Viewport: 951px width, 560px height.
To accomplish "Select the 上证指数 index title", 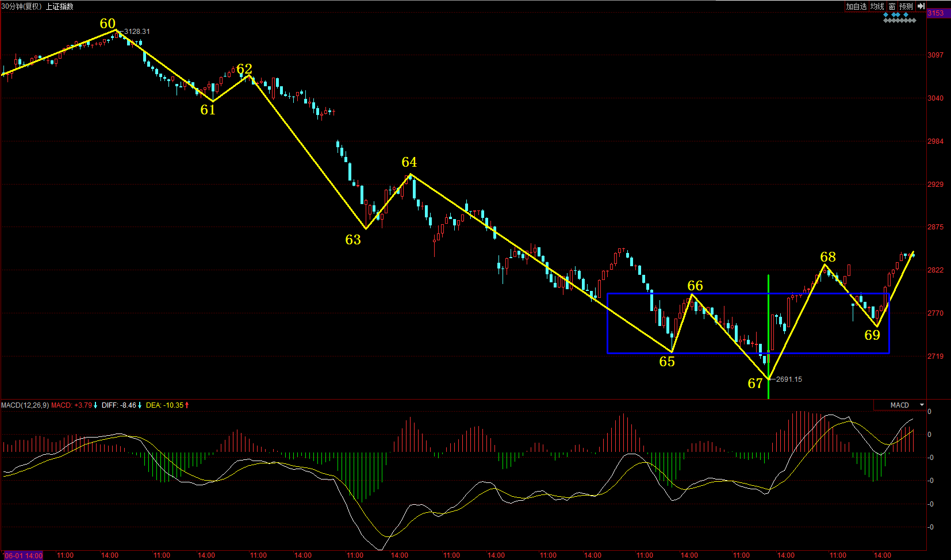I will tap(60, 6).
